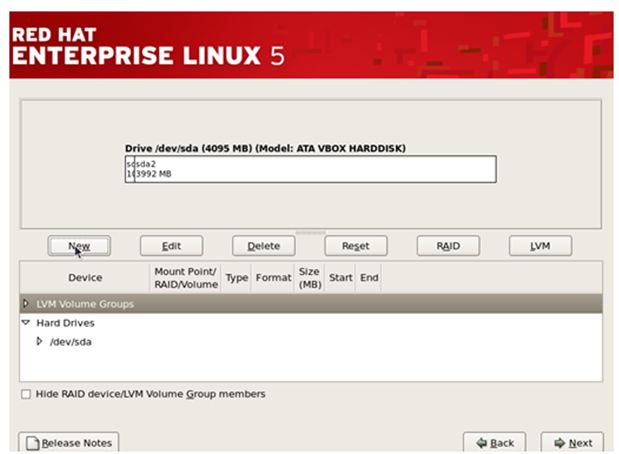Click the Reset button
The height and width of the screenshot is (454, 619).
(356, 246)
